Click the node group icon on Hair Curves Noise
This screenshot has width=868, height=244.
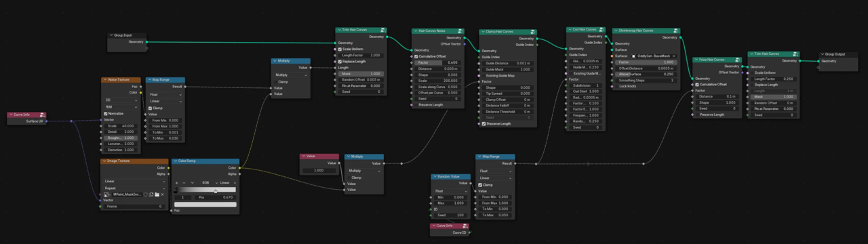point(460,30)
